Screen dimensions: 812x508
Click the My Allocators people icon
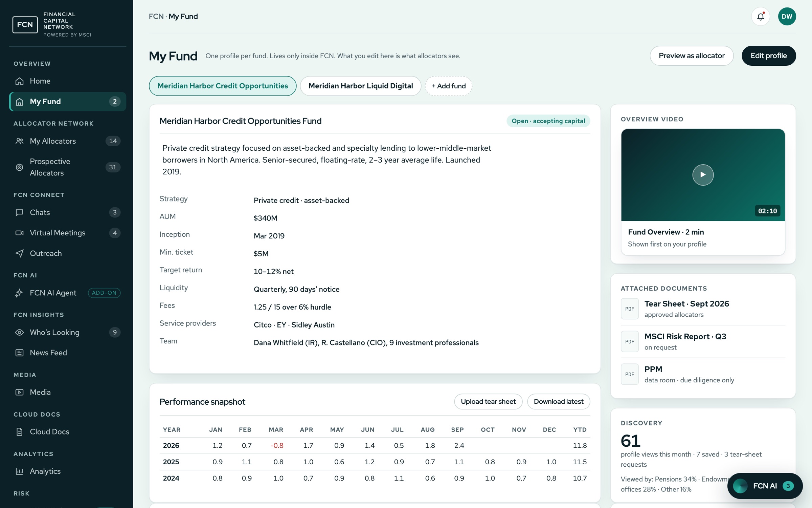(x=20, y=141)
